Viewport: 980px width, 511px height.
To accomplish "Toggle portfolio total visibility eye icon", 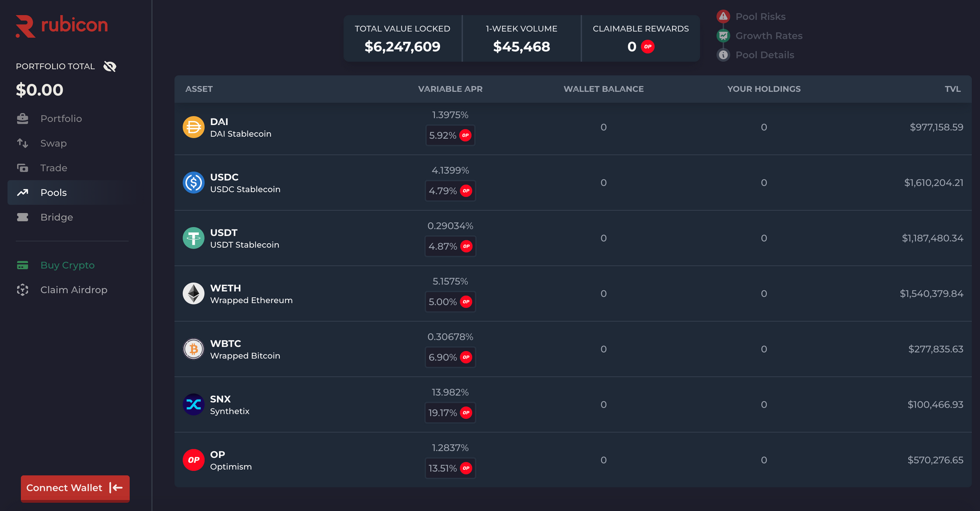I will point(110,67).
